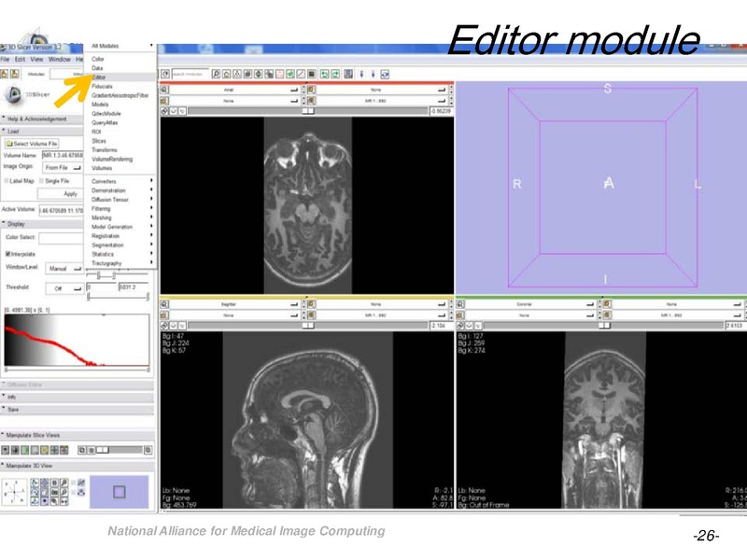Click the Apply button in Load panel
Screen dimensions: 747x560
tap(60, 194)
